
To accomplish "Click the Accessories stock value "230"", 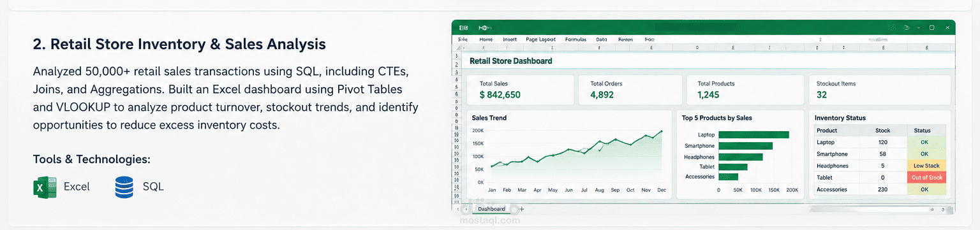I will (x=882, y=189).
